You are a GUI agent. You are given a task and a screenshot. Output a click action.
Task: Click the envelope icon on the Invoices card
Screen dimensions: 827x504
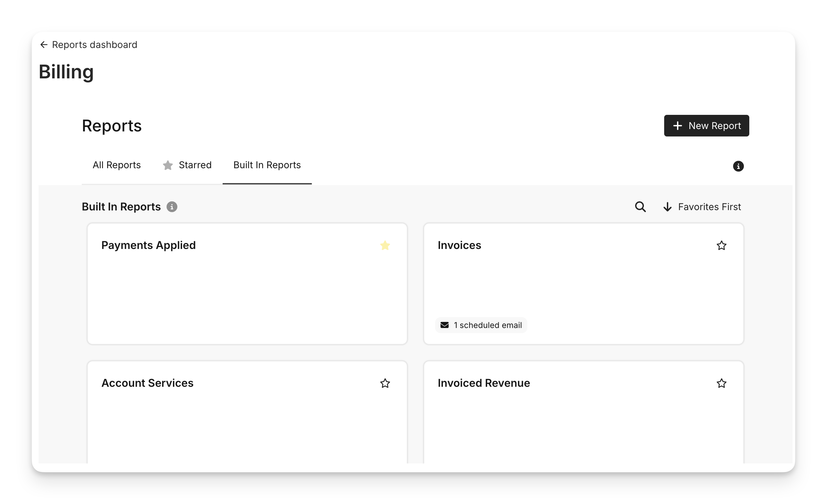pyautogui.click(x=445, y=325)
